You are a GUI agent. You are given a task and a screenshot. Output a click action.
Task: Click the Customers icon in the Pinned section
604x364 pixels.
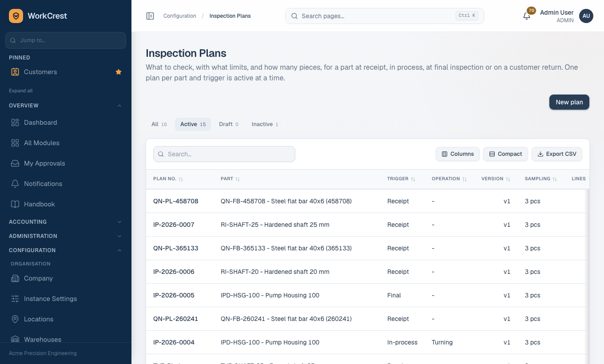click(x=15, y=72)
